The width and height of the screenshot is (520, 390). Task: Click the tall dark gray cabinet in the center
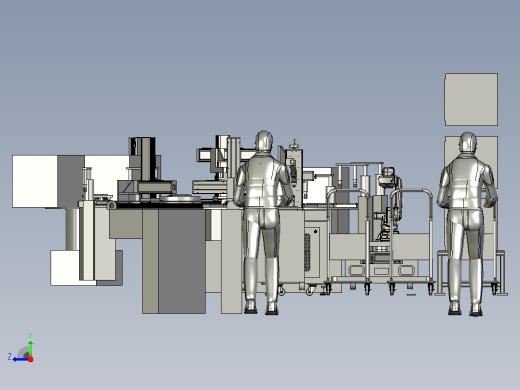click(182, 261)
